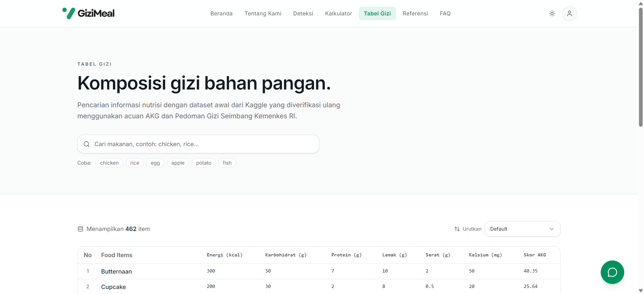Click the Urutkan label
The image size is (644, 294).
click(472, 229)
